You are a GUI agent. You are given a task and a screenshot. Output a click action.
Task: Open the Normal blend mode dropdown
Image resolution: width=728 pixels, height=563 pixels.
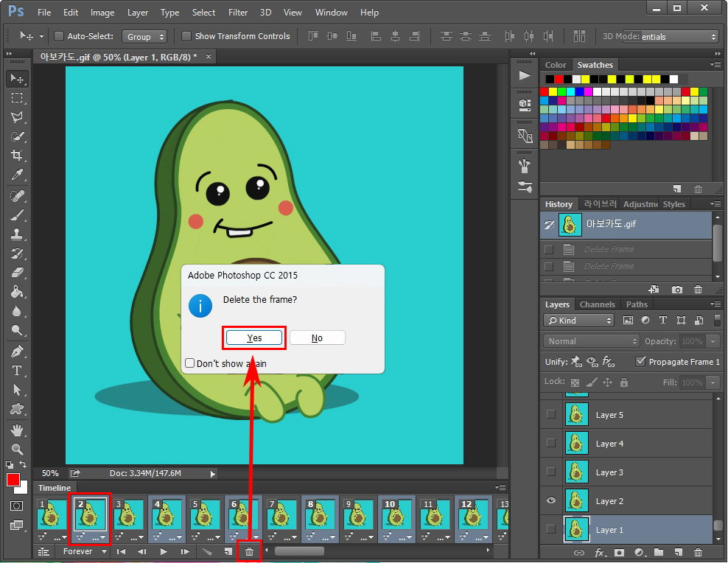(592, 341)
